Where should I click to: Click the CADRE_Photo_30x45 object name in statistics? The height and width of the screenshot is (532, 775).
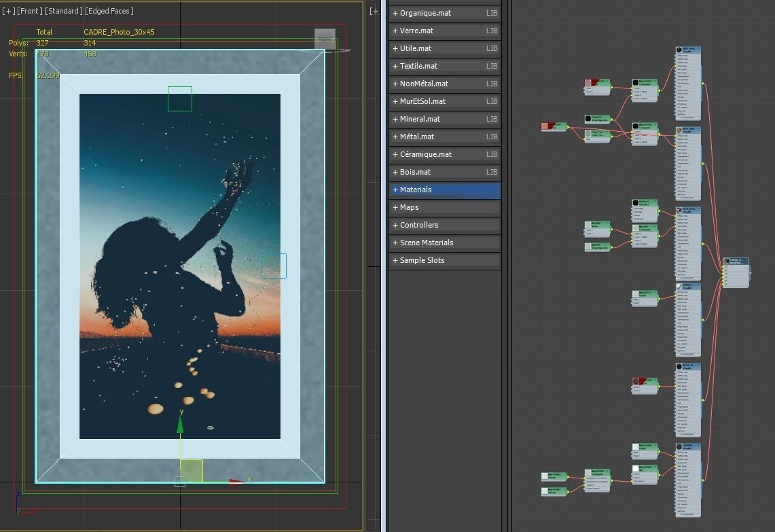pyautogui.click(x=119, y=32)
